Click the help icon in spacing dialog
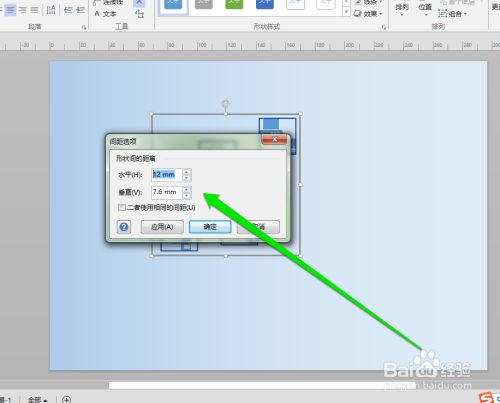 click(x=124, y=227)
